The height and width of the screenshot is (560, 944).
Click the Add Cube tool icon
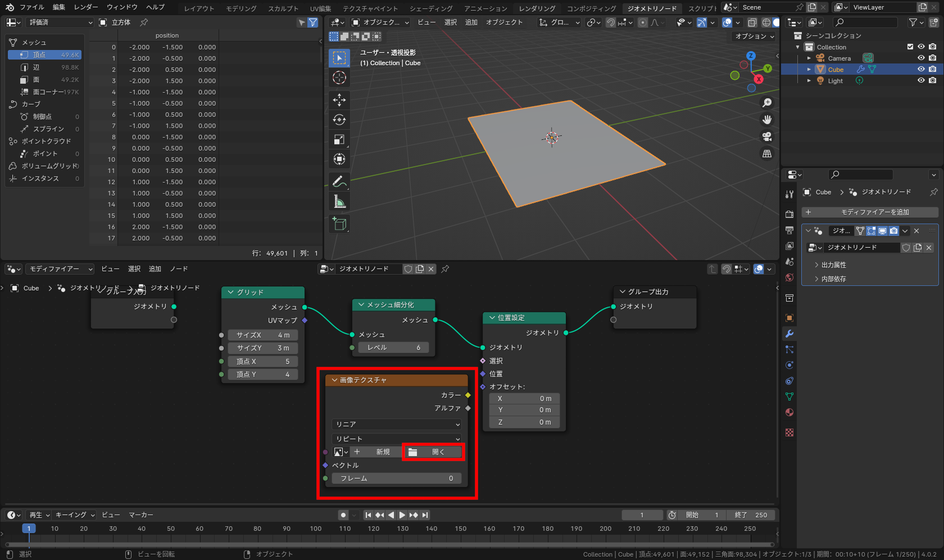[x=339, y=224]
